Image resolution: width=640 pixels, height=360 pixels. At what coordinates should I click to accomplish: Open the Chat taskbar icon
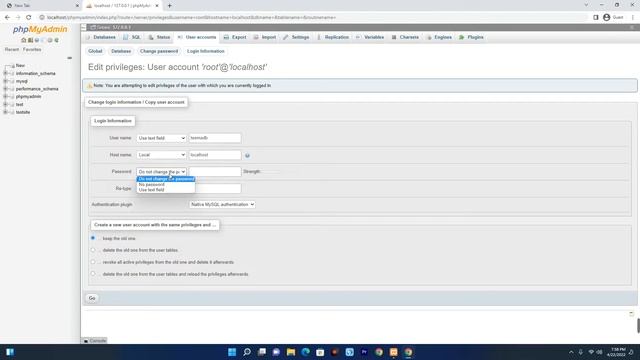[x=276, y=352]
